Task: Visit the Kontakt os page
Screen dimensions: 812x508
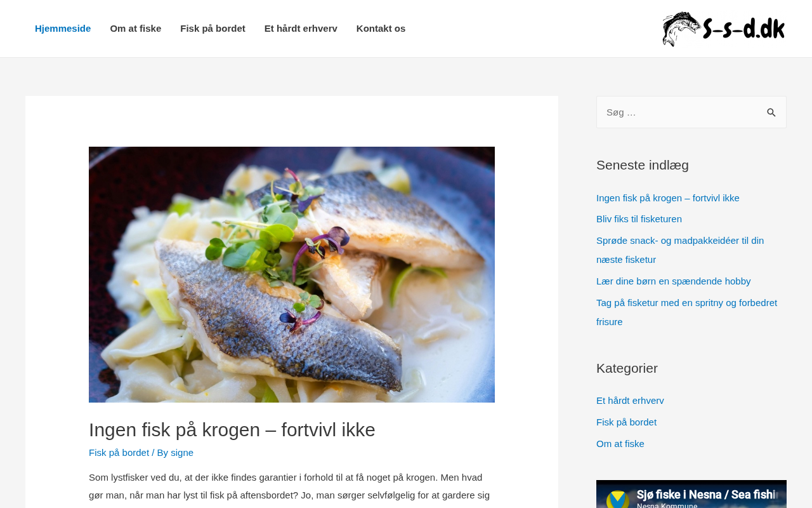Action: 381,29
